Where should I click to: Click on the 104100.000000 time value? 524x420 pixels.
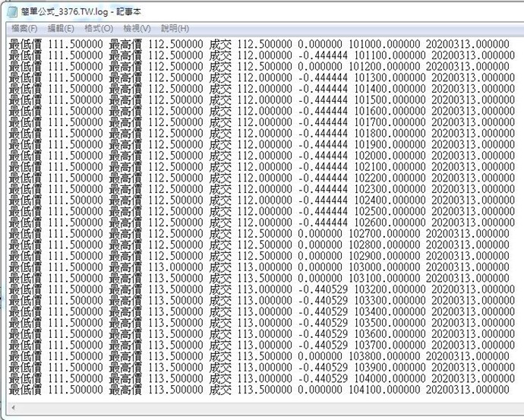click(x=384, y=389)
